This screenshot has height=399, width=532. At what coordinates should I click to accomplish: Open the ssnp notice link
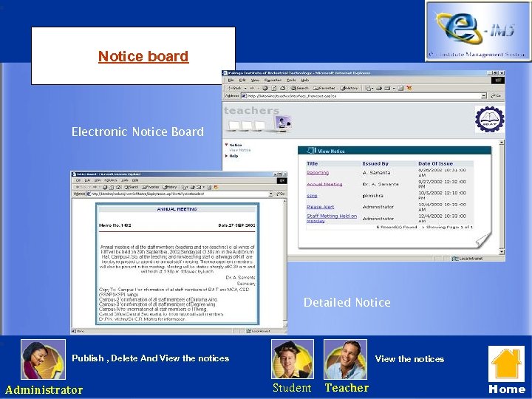click(312, 196)
